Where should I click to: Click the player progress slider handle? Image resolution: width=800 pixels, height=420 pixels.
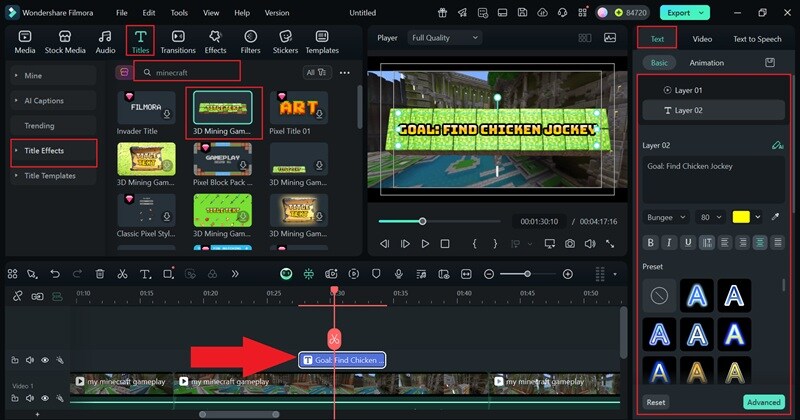click(x=422, y=221)
